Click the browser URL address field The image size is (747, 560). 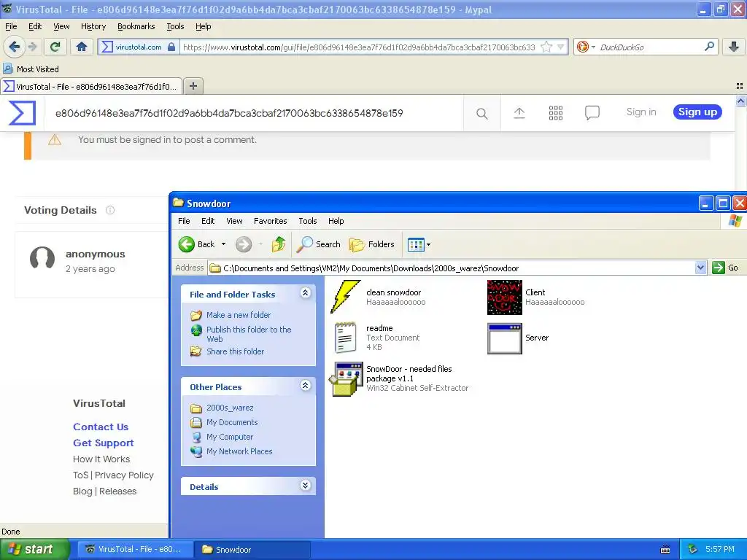359,47
